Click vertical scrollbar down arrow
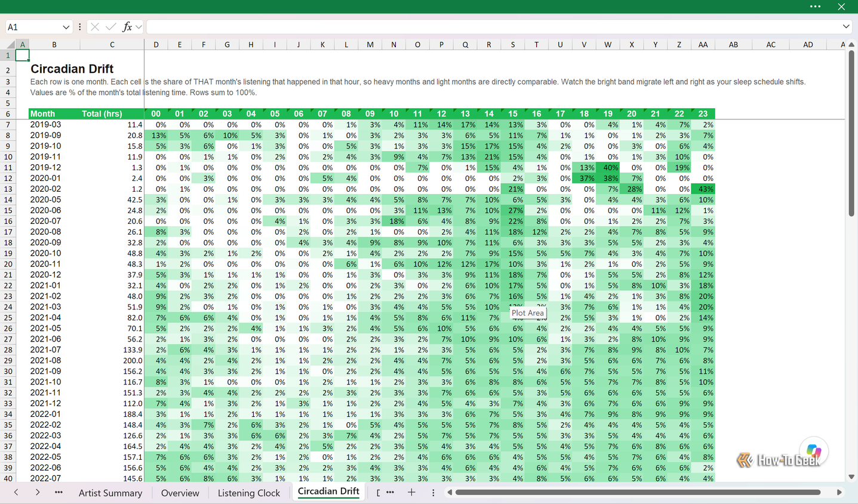The image size is (858, 504). [851, 477]
